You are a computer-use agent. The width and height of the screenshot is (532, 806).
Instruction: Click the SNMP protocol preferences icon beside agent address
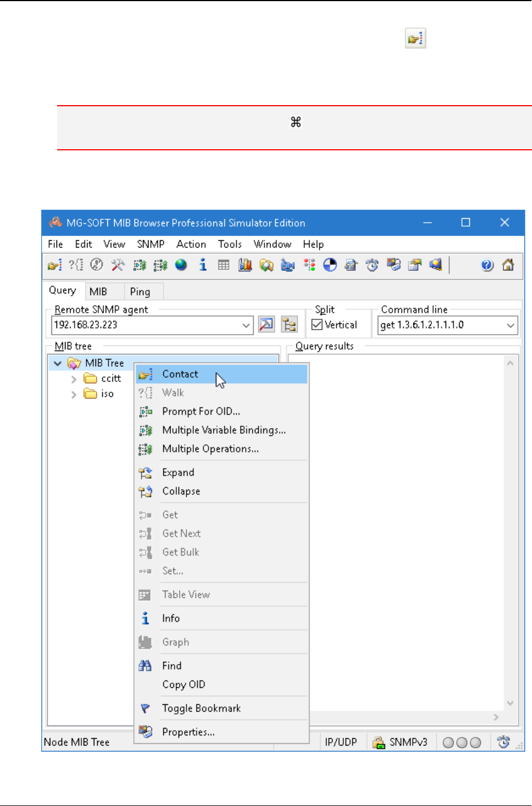266,324
